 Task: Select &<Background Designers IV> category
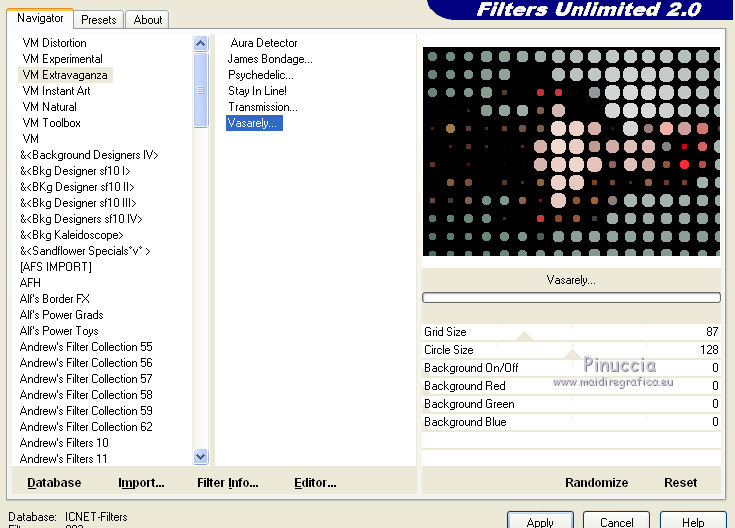click(x=89, y=155)
